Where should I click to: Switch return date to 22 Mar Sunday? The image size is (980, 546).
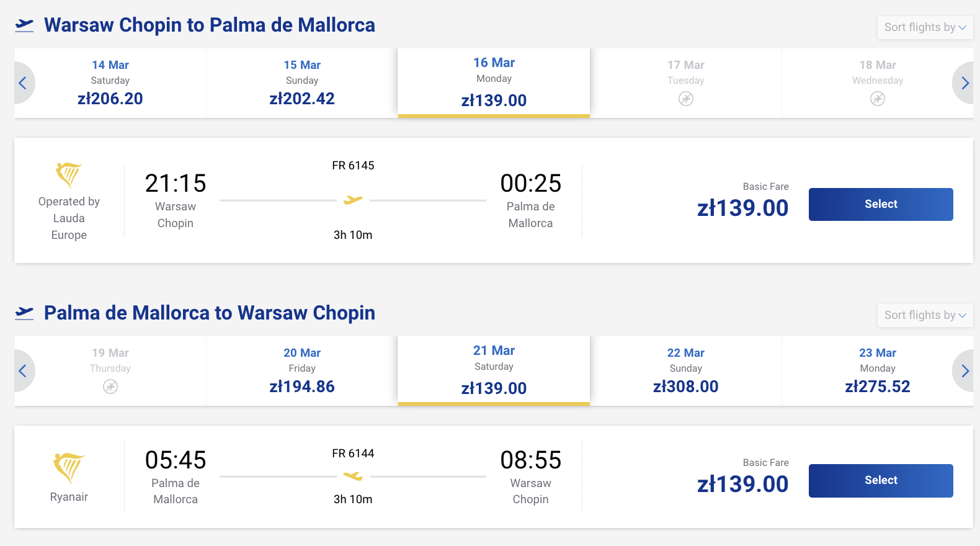click(x=685, y=371)
